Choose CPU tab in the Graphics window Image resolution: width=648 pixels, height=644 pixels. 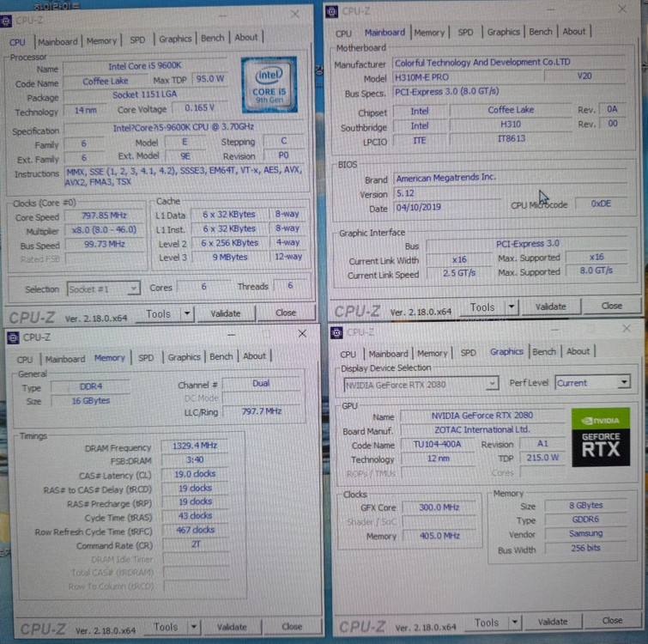tap(348, 355)
